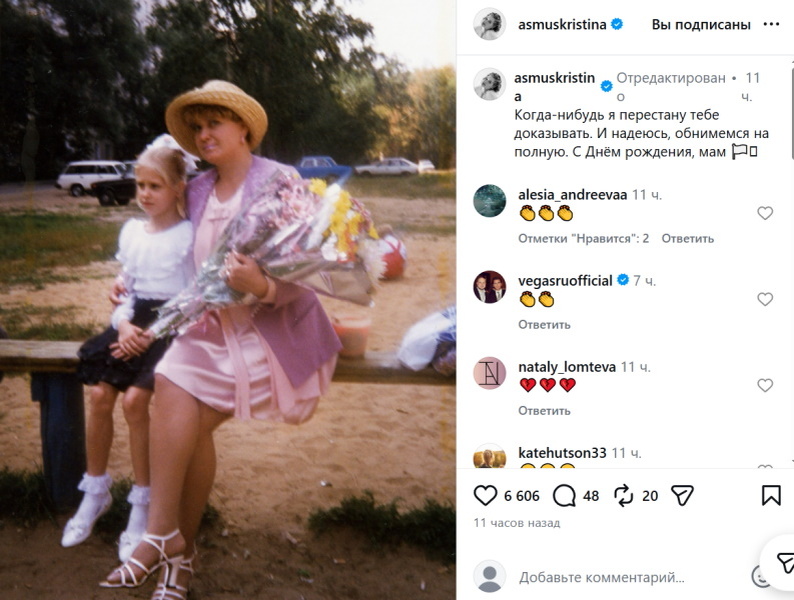Open emoji picker in comment field
The width and height of the screenshot is (794, 600).
[x=760, y=577]
